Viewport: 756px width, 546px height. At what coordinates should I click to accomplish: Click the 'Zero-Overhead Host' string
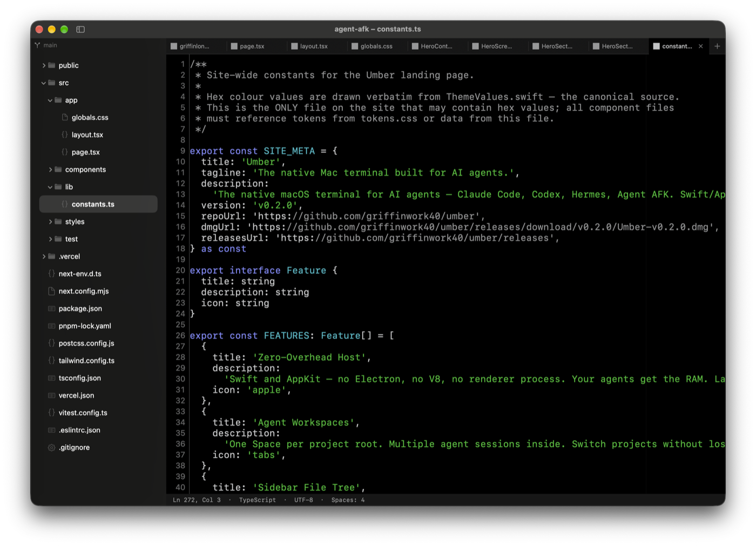(309, 358)
